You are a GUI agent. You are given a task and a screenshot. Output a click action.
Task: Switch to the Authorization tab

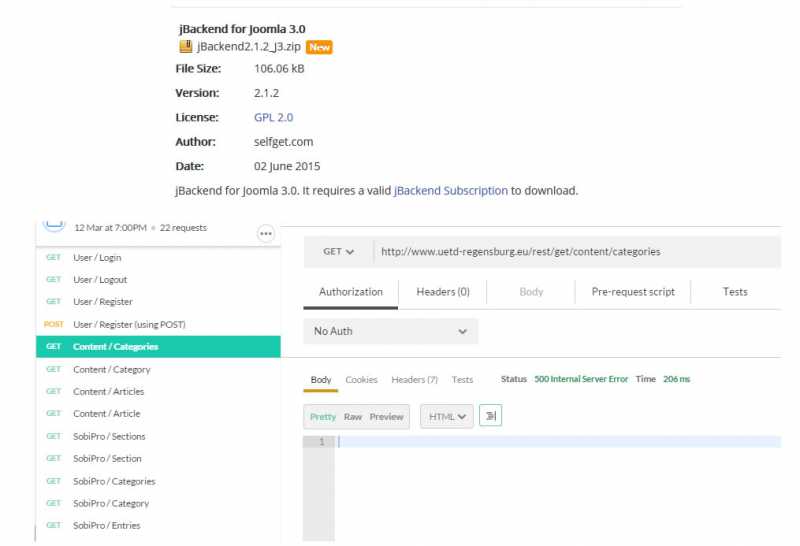[x=351, y=292]
